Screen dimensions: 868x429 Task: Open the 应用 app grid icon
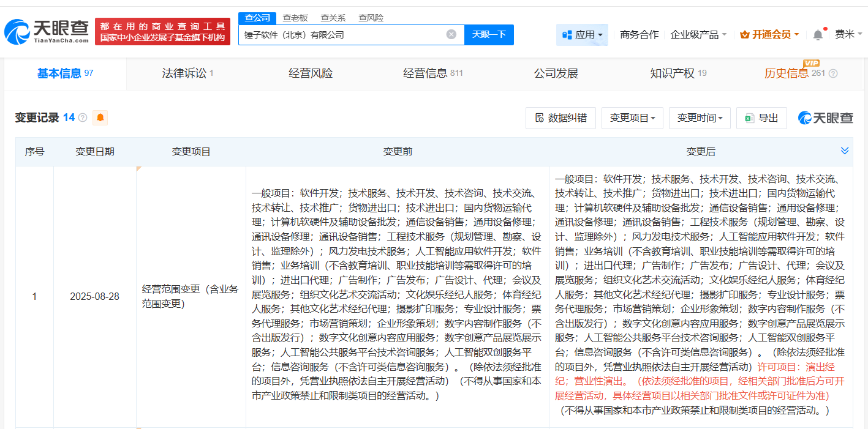pos(567,35)
